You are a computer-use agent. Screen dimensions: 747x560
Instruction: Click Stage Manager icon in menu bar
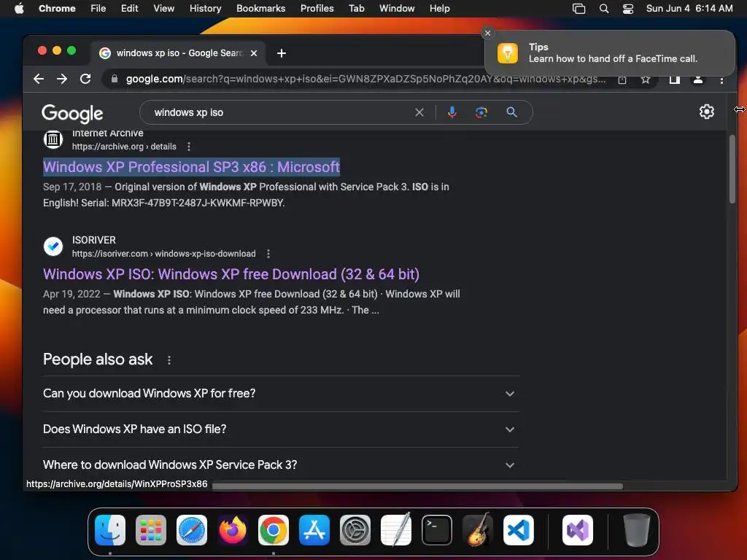tap(578, 9)
